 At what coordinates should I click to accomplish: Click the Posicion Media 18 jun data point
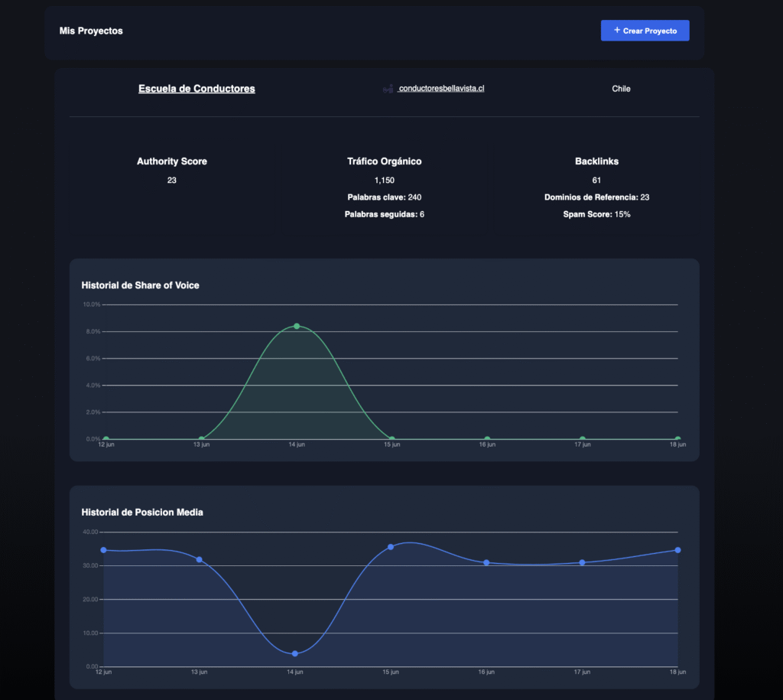pos(677,550)
